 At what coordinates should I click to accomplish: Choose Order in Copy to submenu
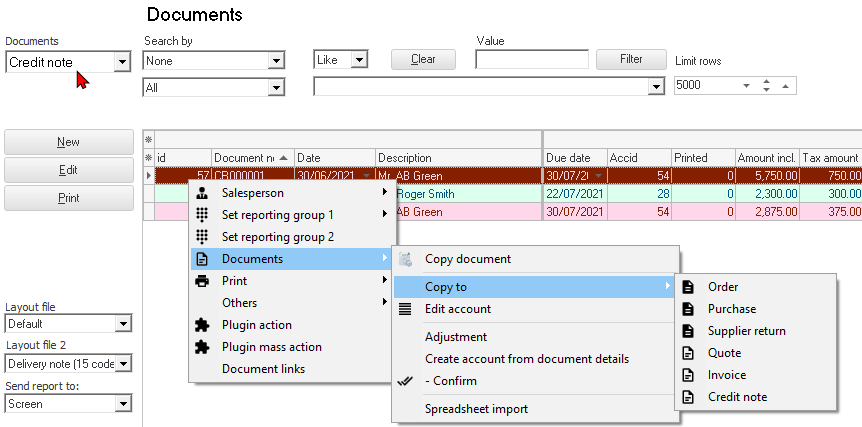(x=723, y=287)
